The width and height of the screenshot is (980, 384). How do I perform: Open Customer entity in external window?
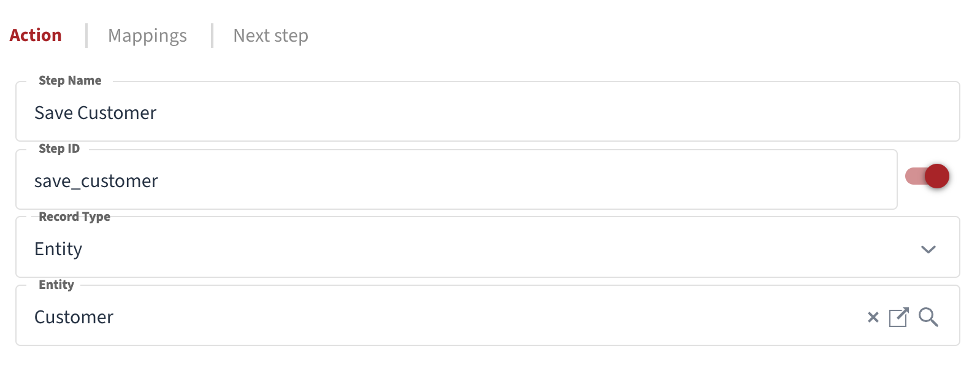tap(898, 317)
